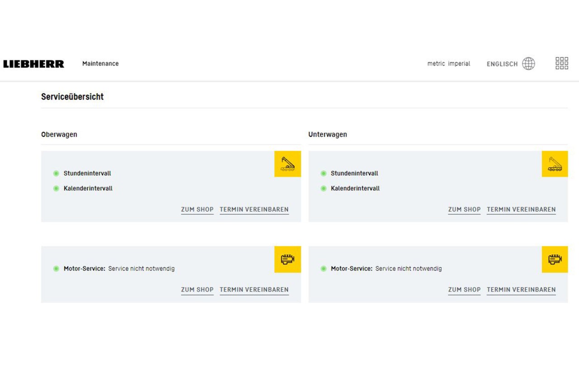Click the Oberwagen section heading

[x=59, y=135]
